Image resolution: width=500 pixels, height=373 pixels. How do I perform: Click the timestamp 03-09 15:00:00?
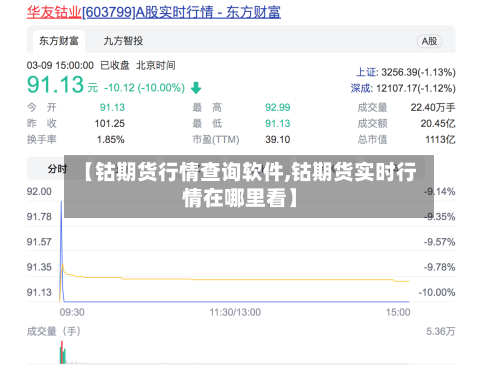click(x=60, y=65)
